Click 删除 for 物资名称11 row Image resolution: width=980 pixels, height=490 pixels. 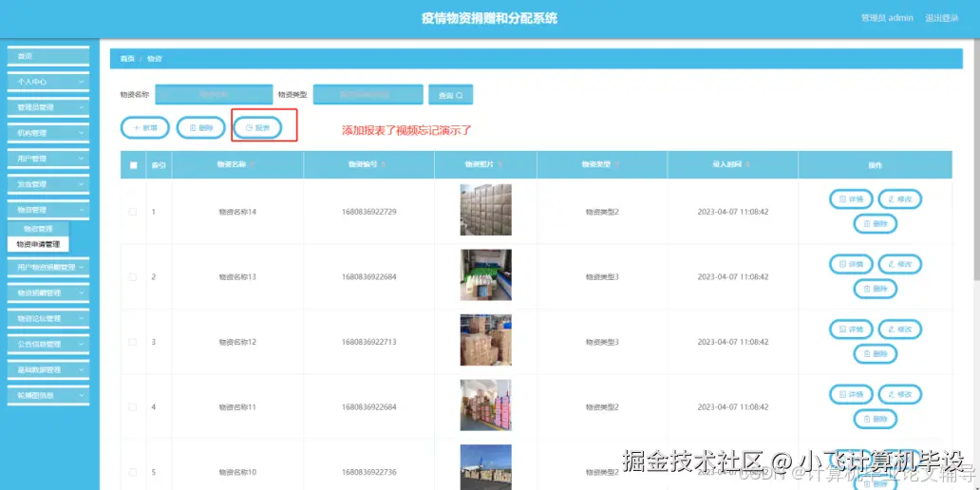coord(876,419)
